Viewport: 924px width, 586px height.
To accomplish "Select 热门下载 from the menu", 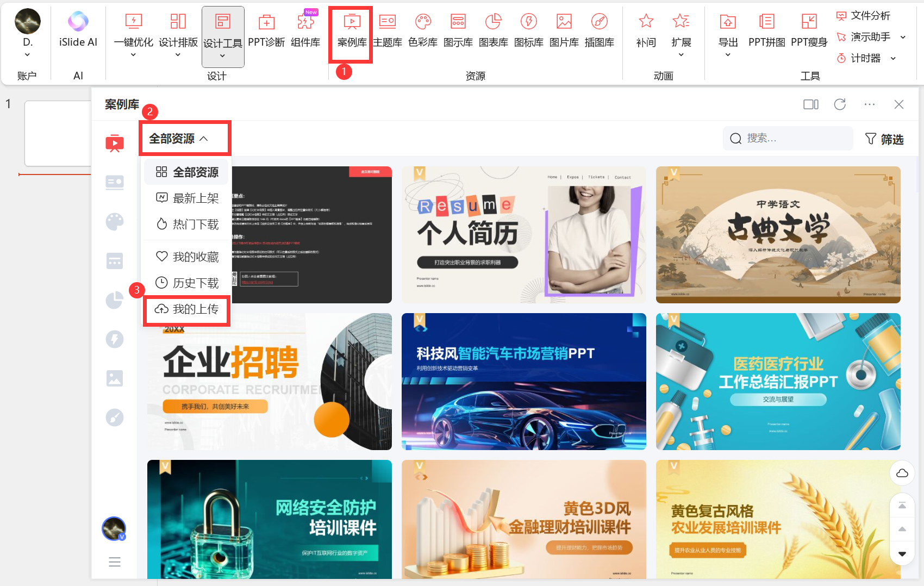I will coord(187,224).
